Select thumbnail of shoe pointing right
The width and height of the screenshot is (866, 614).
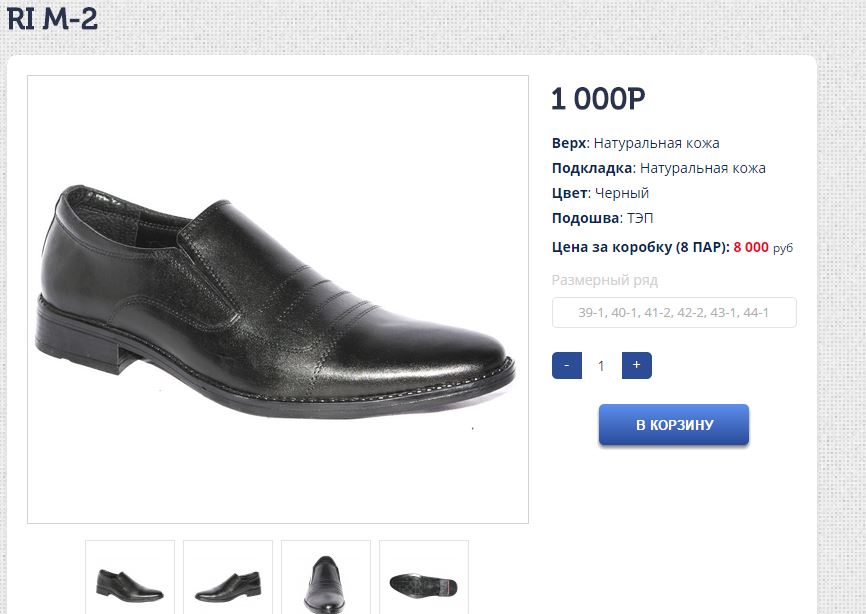point(130,581)
